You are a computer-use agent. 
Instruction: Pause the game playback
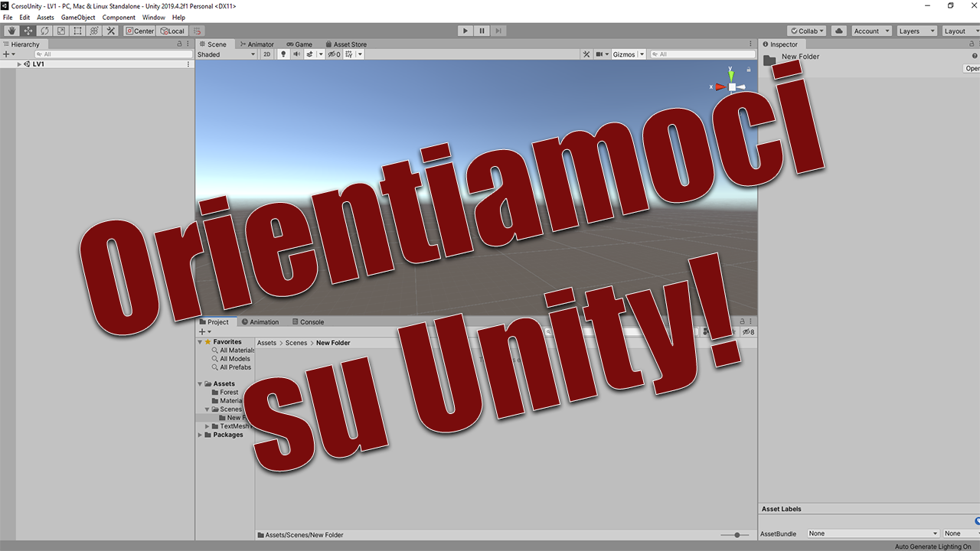pos(482,31)
